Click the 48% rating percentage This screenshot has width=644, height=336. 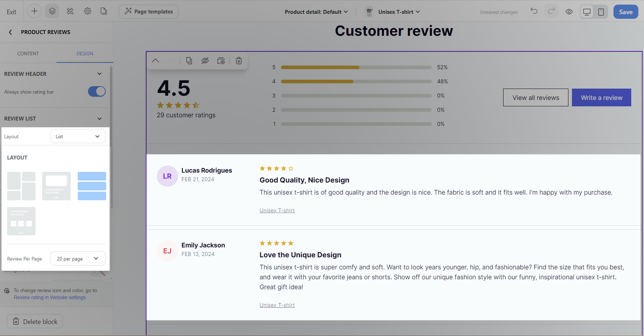coord(442,81)
